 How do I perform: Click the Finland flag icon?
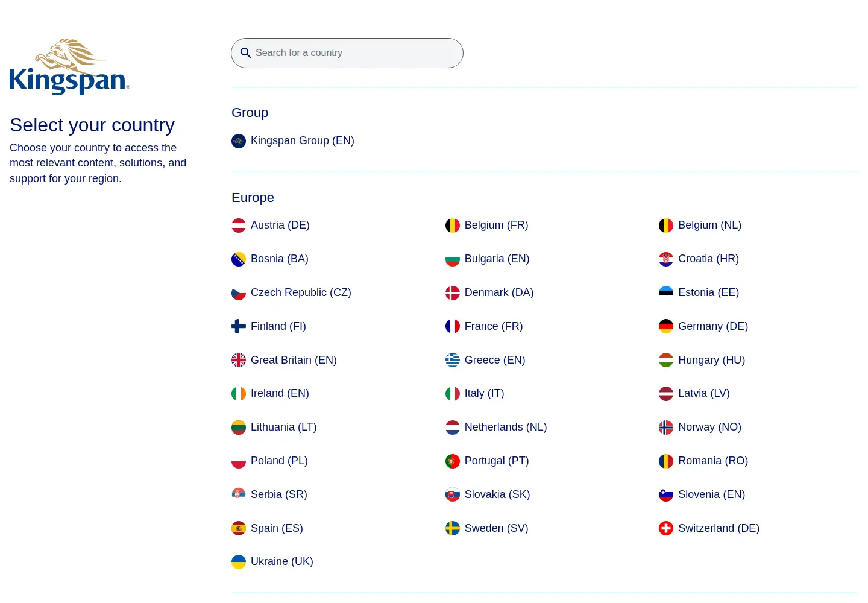coord(239,327)
